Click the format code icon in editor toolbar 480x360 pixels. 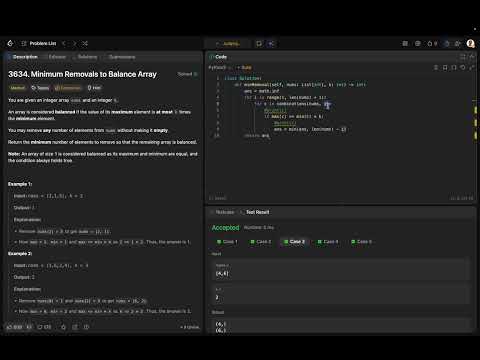pyautogui.click(x=436, y=68)
